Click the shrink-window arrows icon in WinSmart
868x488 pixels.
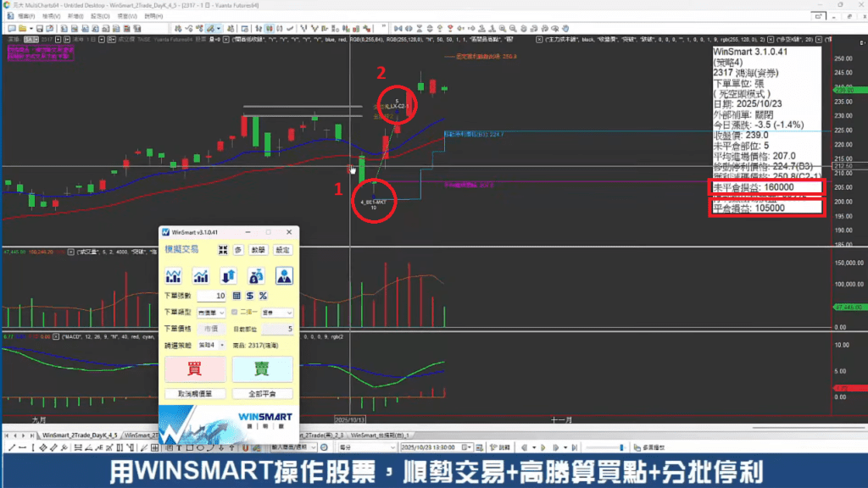[222, 250]
